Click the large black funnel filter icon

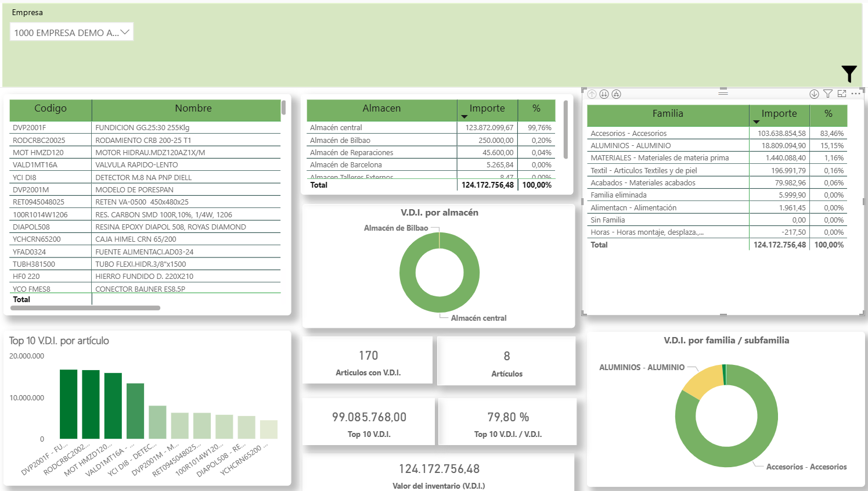(x=849, y=74)
